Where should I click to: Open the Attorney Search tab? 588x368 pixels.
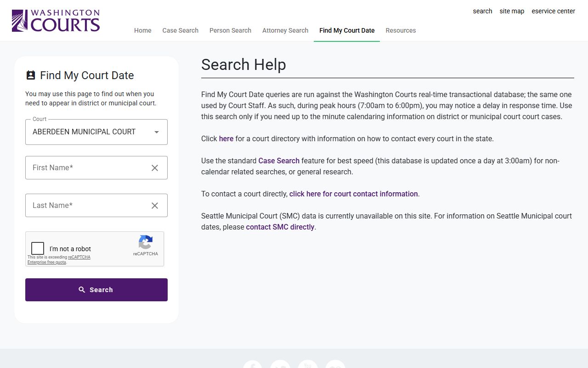[285, 30]
